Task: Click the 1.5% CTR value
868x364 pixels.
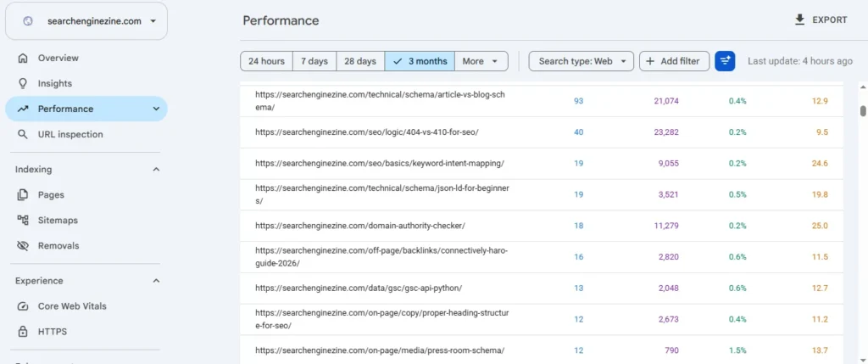Action: point(738,350)
